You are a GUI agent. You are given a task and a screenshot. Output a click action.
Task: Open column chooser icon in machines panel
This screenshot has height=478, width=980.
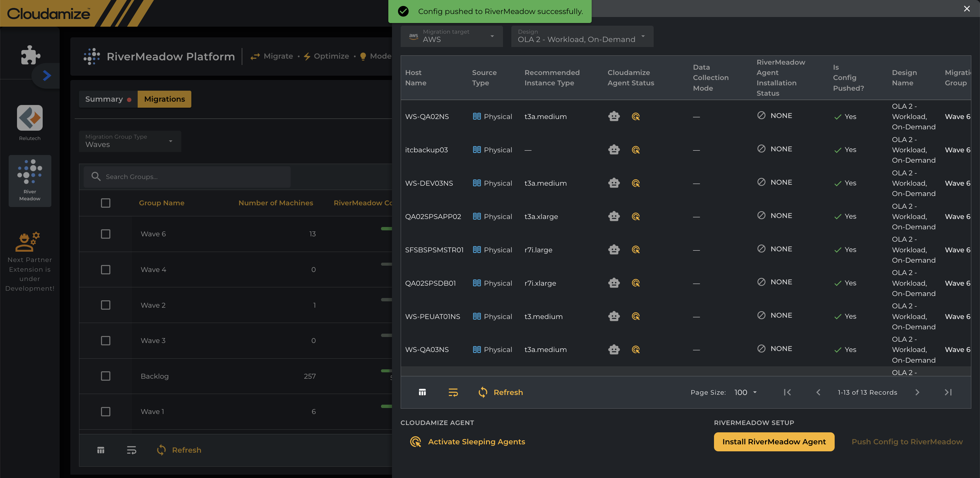pyautogui.click(x=422, y=392)
